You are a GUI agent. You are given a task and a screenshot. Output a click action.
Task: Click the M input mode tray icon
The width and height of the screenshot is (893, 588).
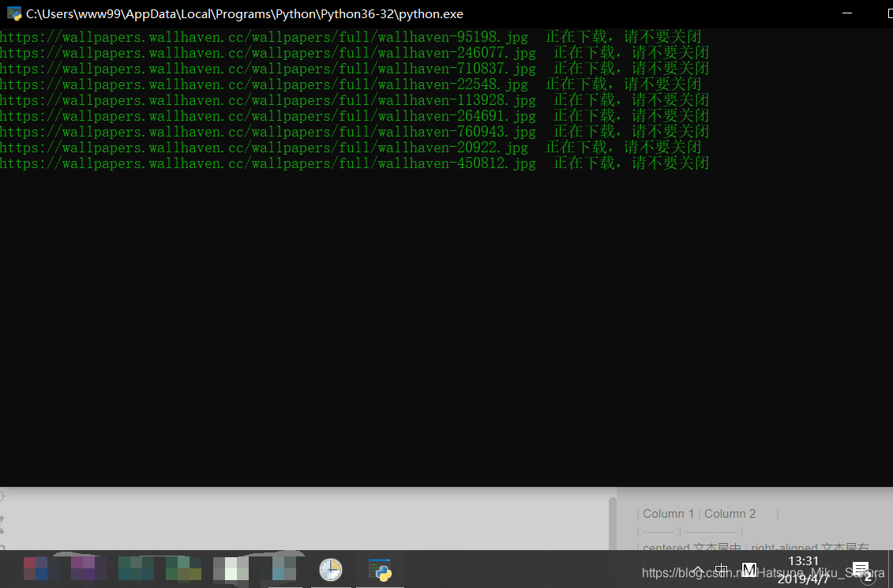coord(749,569)
